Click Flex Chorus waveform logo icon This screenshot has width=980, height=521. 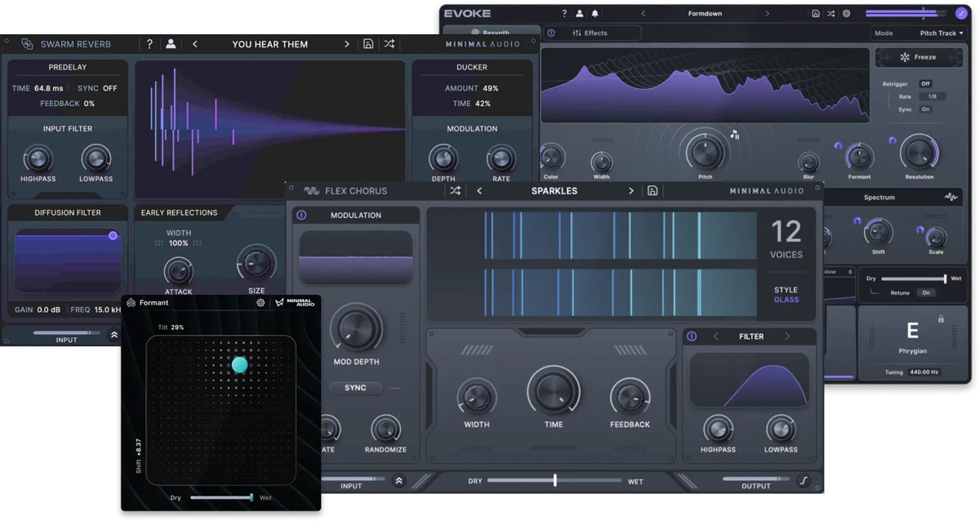pyautogui.click(x=311, y=191)
